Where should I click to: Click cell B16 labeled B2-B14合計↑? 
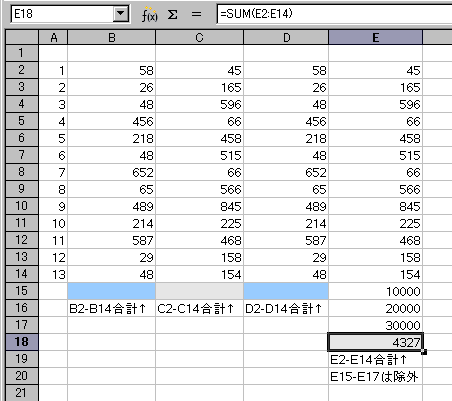(x=112, y=308)
